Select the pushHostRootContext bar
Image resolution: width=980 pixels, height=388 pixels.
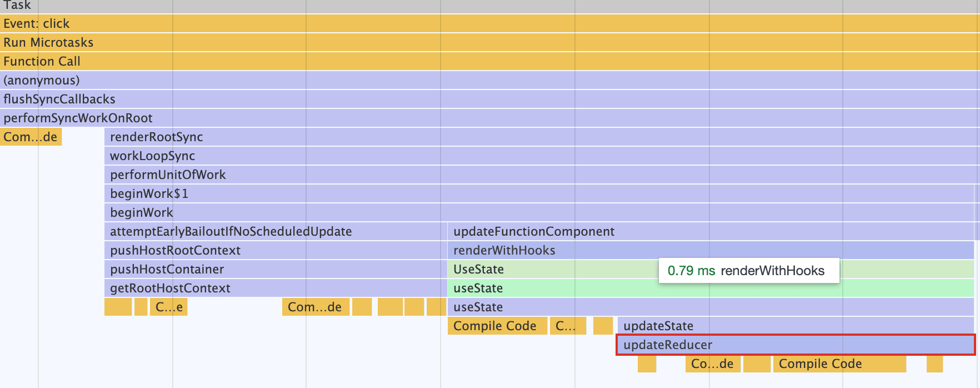[x=275, y=250]
